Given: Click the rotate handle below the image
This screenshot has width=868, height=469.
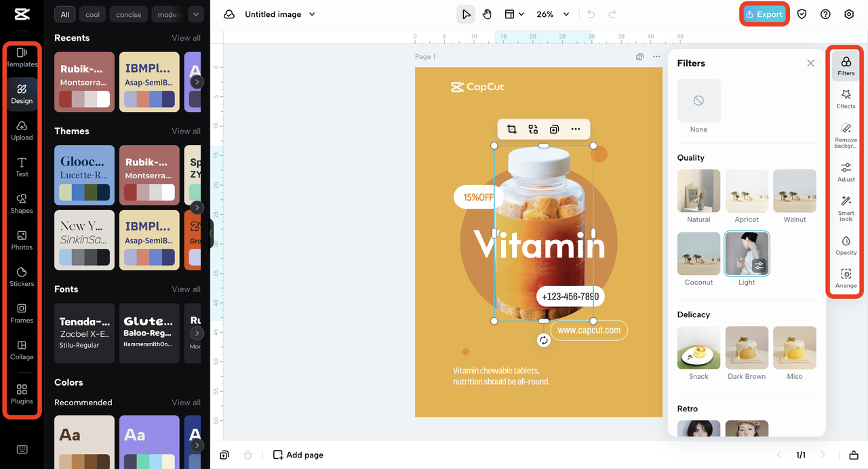Looking at the screenshot, I should coord(543,340).
